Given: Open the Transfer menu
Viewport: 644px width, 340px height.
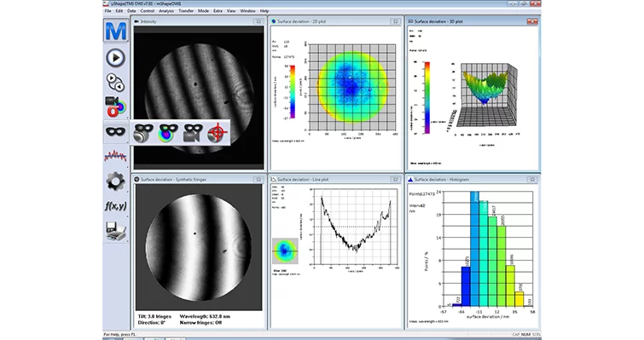Looking at the screenshot, I should [186, 11].
